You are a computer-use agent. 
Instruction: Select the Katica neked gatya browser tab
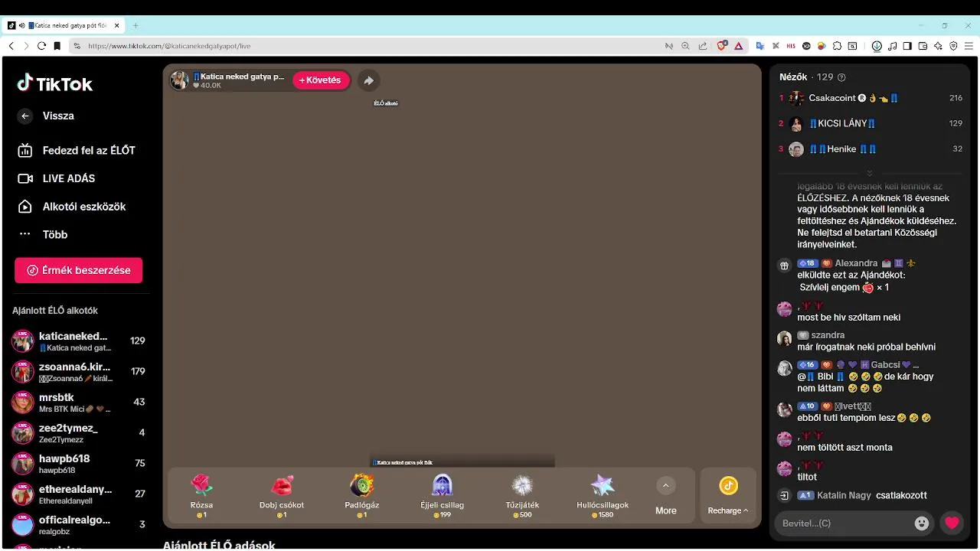point(64,25)
